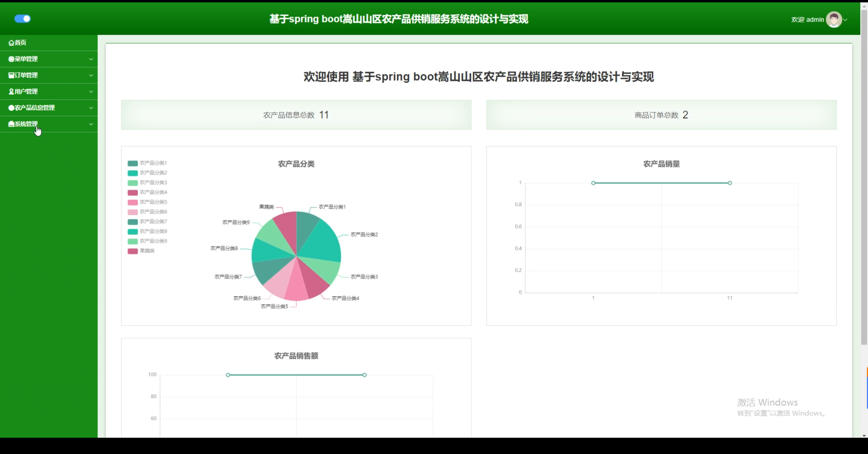Open the admin user dropdown arrow
This screenshot has height=454, width=868.
845,20
